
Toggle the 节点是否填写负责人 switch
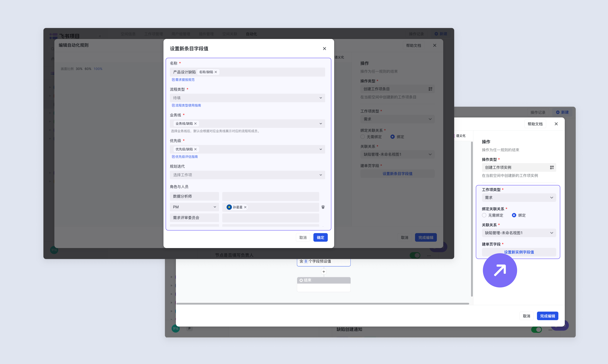[415, 255]
